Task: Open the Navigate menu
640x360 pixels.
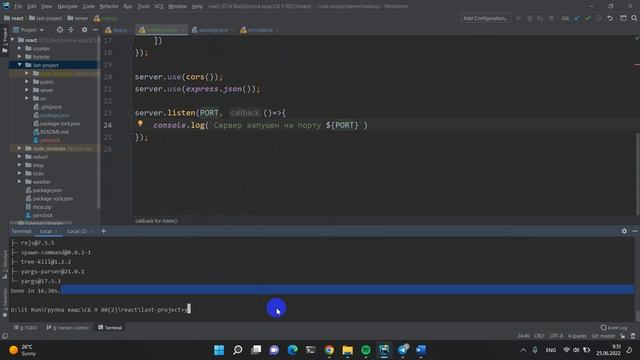Action: pyautogui.click(x=67, y=6)
